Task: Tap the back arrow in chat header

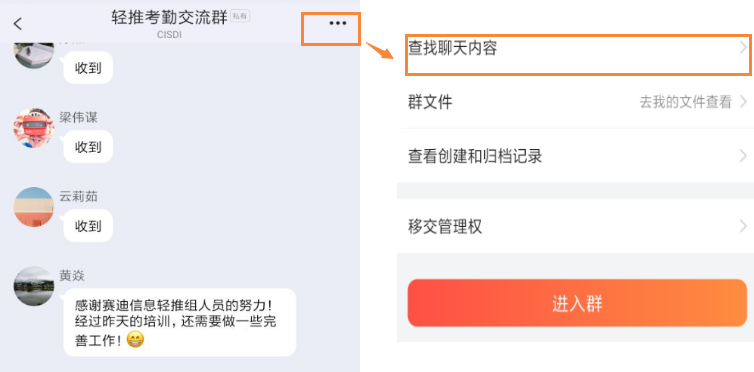Action: pos(18,24)
